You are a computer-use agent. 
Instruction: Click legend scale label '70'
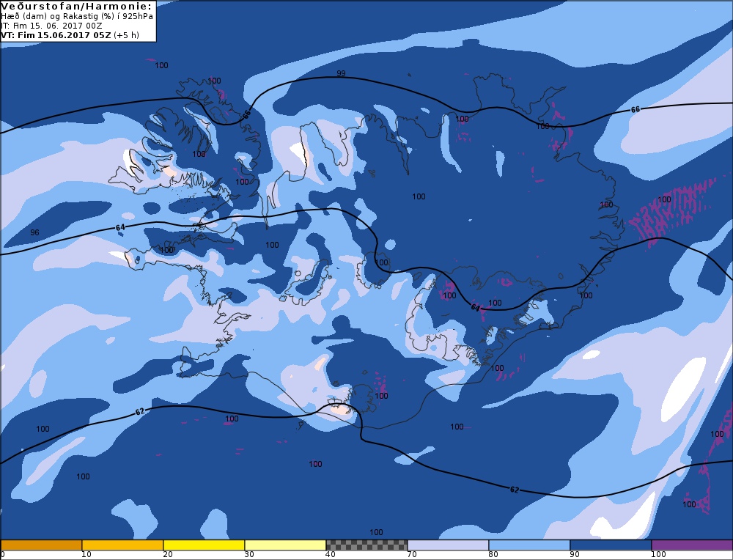[x=411, y=555]
